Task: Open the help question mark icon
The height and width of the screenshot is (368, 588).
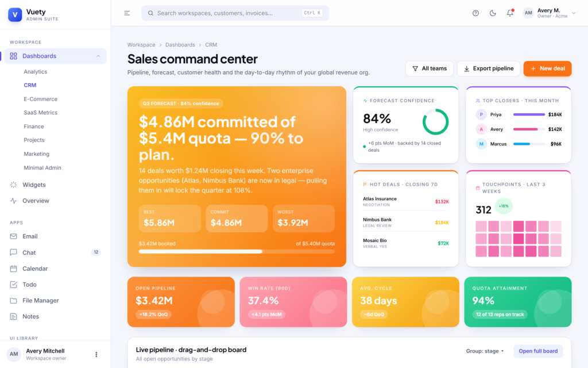Action: point(475,13)
